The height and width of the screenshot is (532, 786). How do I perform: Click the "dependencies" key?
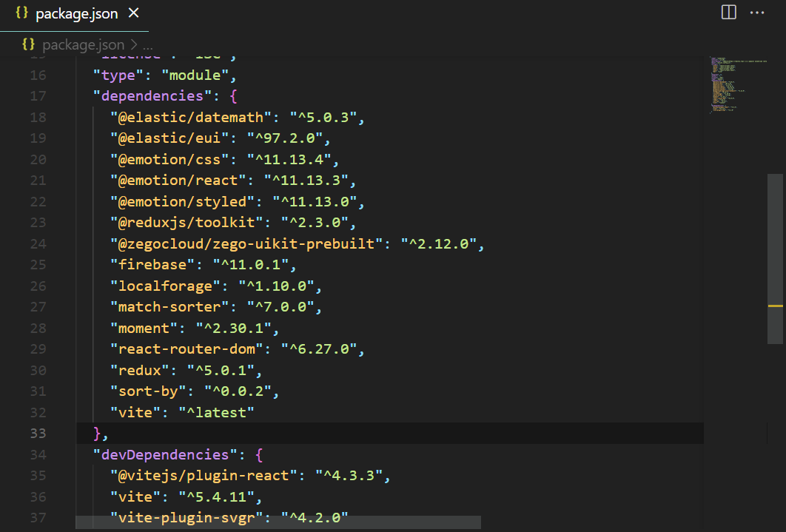tap(152, 96)
